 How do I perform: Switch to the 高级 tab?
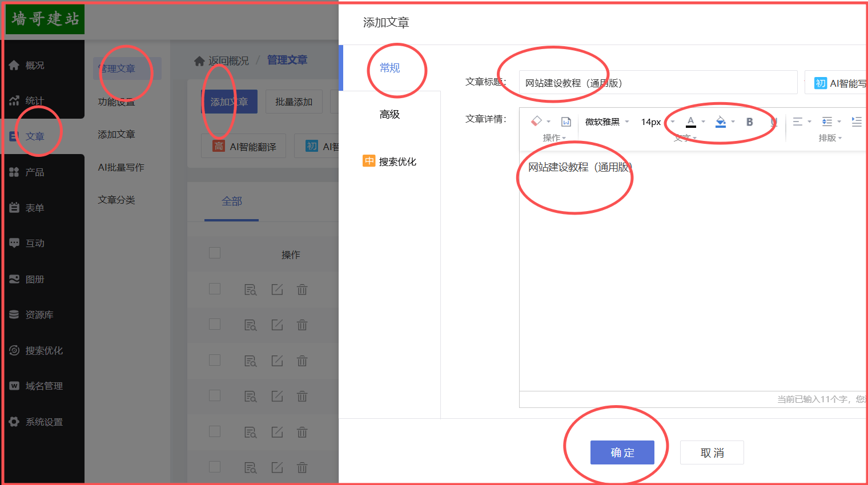(389, 115)
